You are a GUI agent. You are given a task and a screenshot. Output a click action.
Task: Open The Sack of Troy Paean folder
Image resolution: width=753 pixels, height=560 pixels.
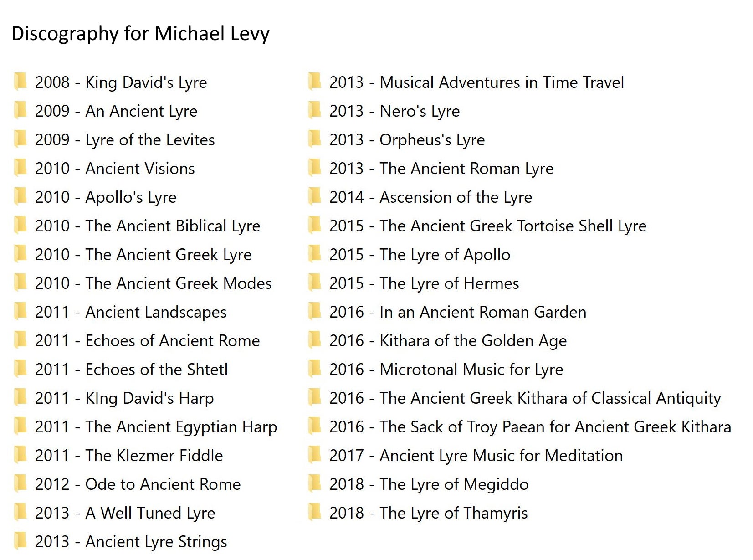(x=530, y=427)
